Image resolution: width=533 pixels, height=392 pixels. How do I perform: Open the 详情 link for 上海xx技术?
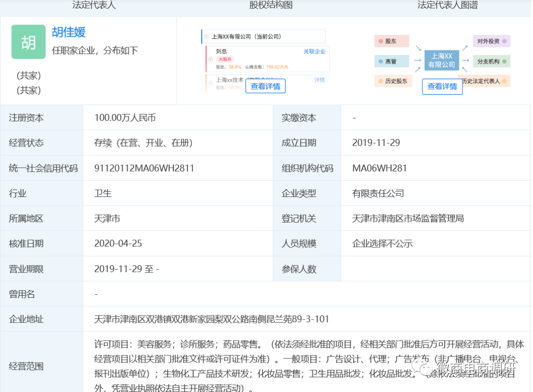[319, 79]
